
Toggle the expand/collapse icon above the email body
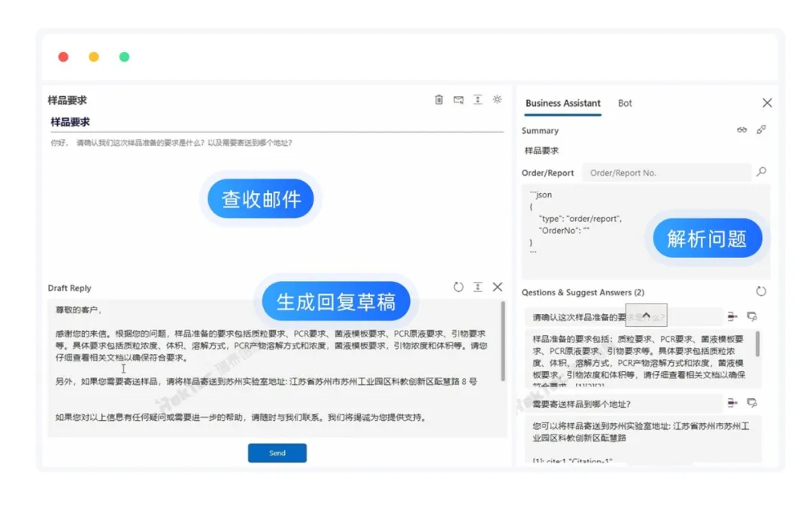[477, 98]
